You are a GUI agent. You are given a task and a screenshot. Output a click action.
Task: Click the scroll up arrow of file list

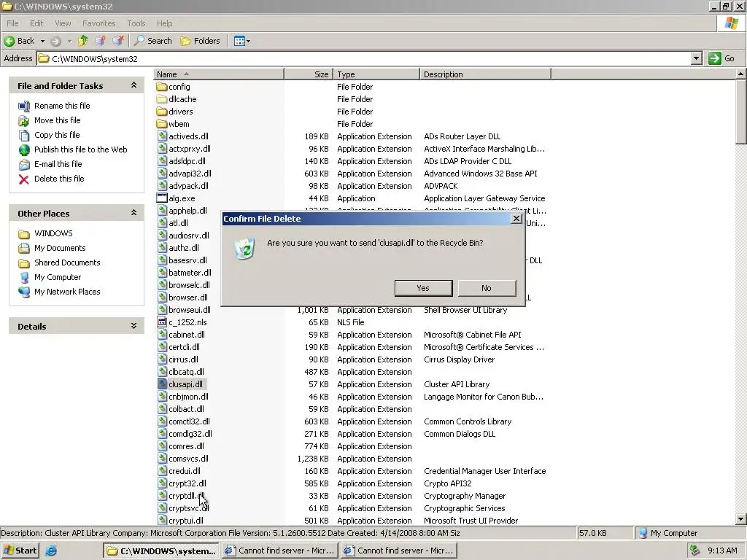click(741, 74)
